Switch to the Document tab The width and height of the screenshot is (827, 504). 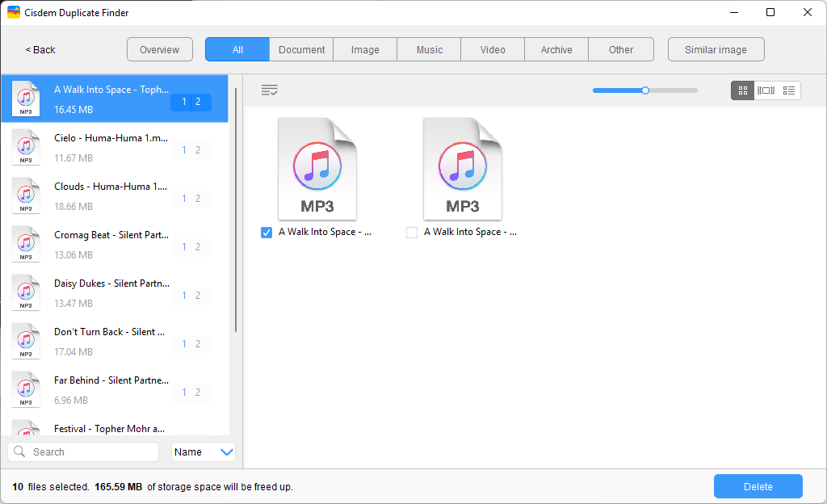coord(301,49)
